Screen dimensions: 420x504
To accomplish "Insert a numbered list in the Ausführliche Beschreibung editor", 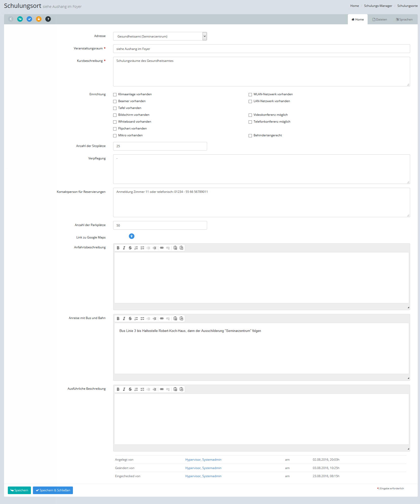I will (136, 389).
